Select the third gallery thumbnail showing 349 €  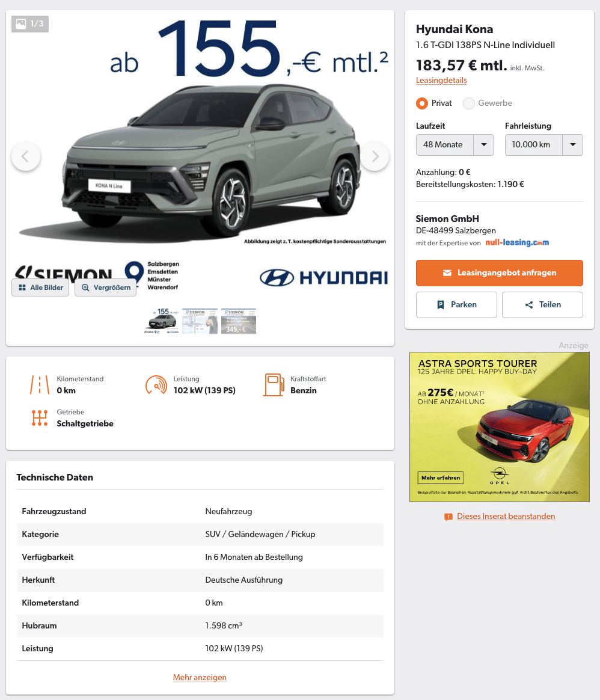[239, 321]
